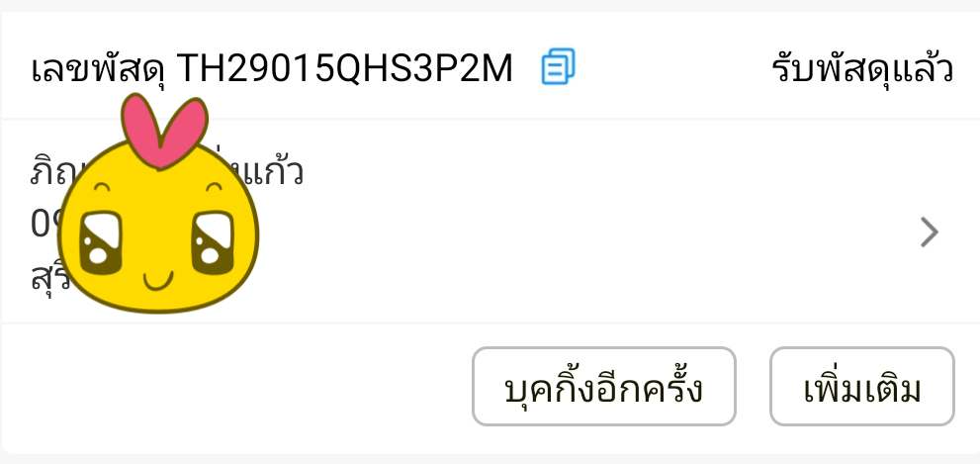Click the sticker's left eyebrow
Viewport: 980px width, 464px height.
[104, 186]
